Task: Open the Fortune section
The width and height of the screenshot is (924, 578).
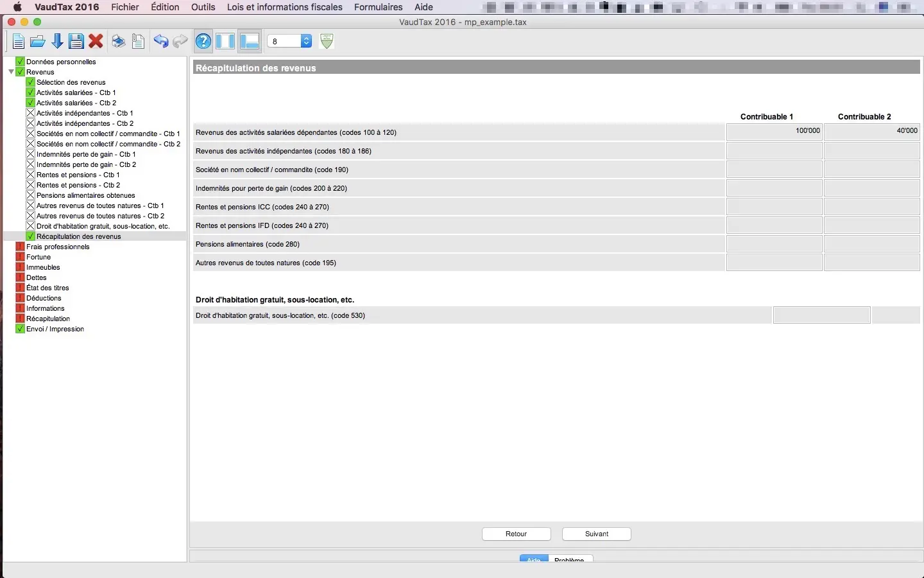Action: (x=38, y=257)
